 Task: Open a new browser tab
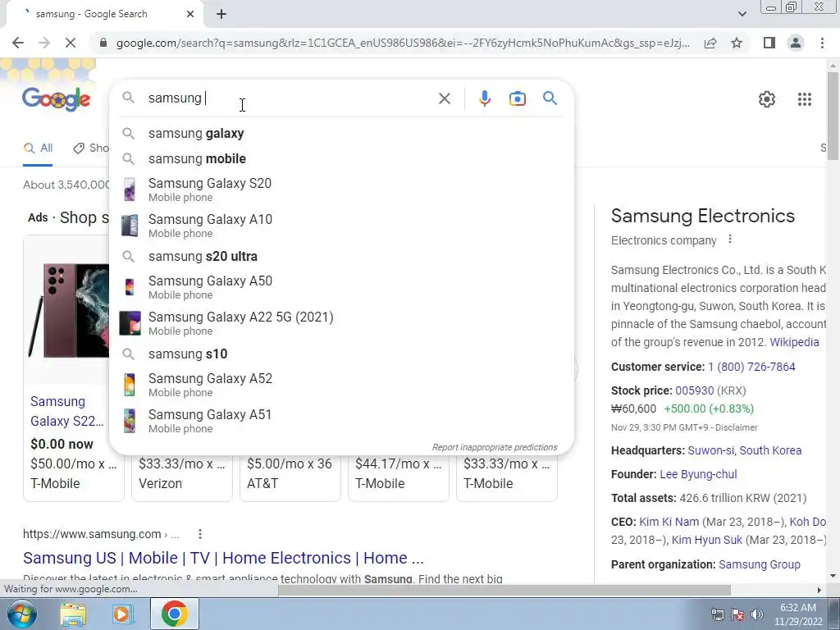pyautogui.click(x=221, y=15)
